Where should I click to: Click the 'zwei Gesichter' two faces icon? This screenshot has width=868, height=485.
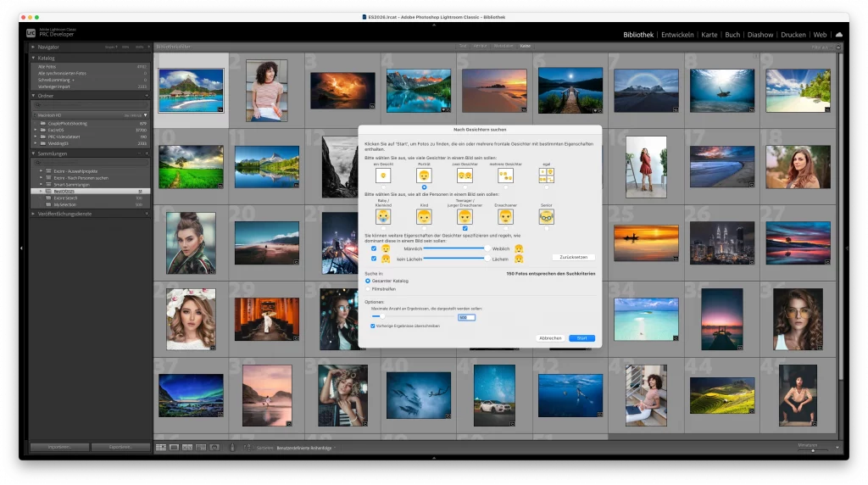pyautogui.click(x=465, y=175)
